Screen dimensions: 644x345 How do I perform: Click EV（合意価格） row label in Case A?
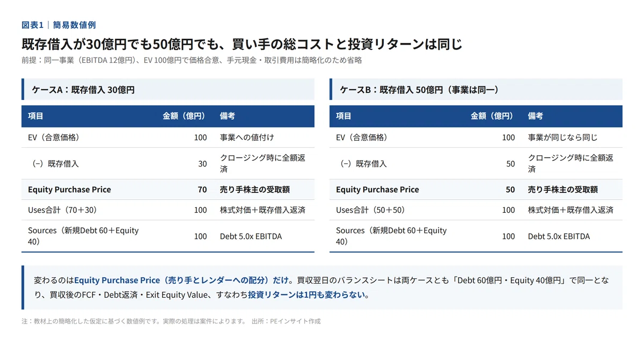tap(54, 138)
